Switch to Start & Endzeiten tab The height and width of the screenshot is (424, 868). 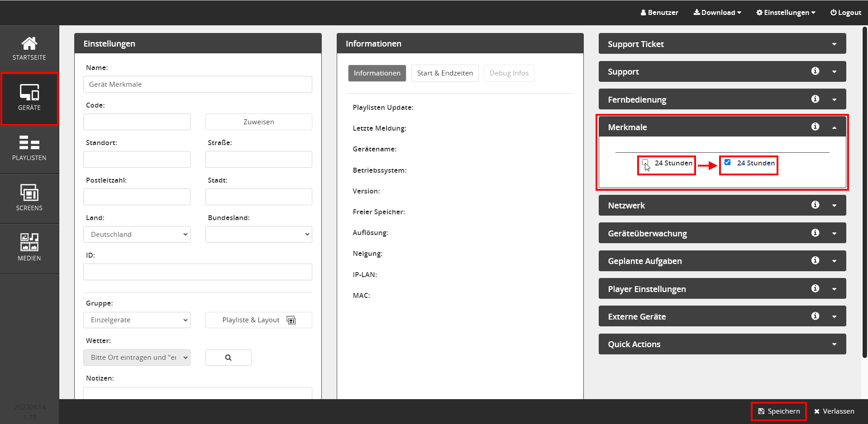[444, 73]
